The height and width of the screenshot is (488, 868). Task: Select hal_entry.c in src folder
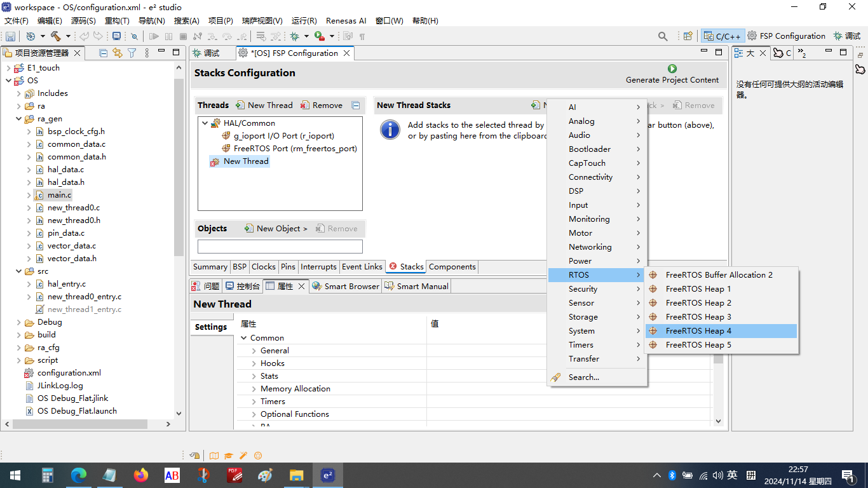[x=66, y=284]
